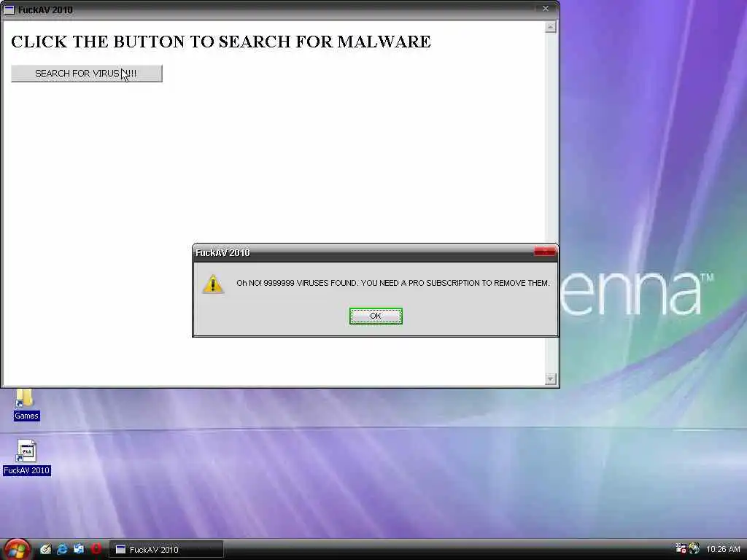Close the main FuckAV 2010 window
This screenshot has height=560, width=747.
pos(546,9)
